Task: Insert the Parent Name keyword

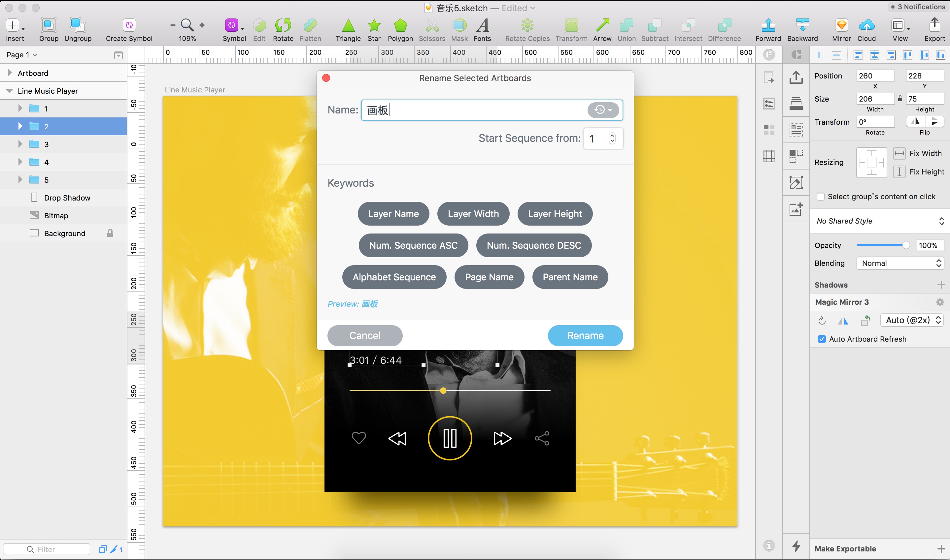Action: click(x=570, y=277)
